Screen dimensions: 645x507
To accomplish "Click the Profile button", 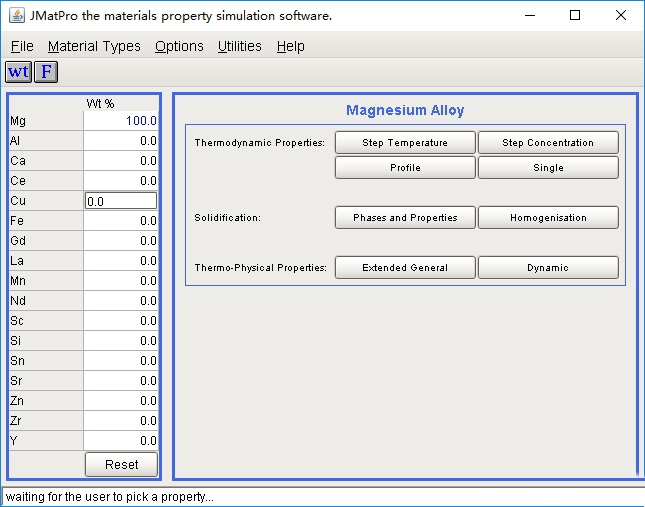I will [x=405, y=168].
